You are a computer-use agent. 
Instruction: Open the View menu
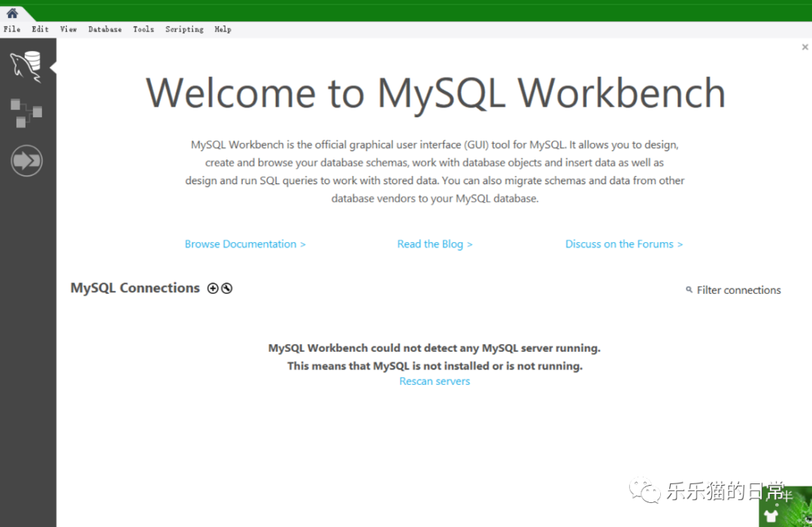pyautogui.click(x=68, y=29)
